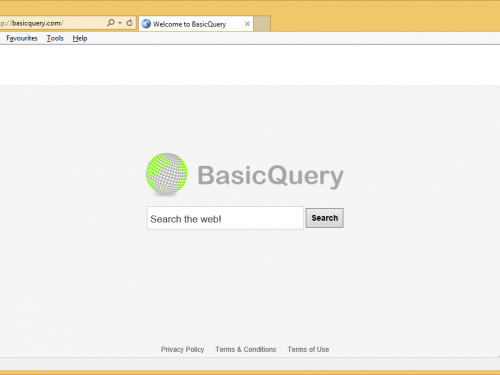The width and height of the screenshot is (500, 375).
Task: Open the Terms & Conditions link
Action: tap(246, 349)
